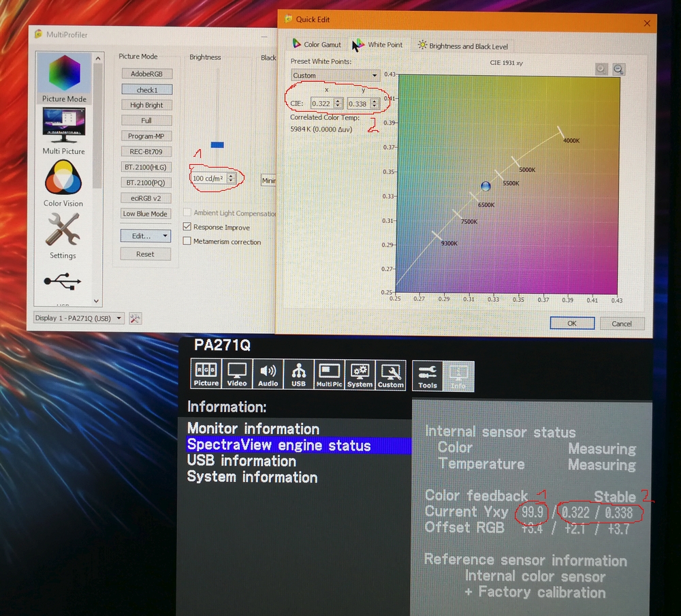The height and width of the screenshot is (616, 681).
Task: Switch to the Color Gamut tab
Action: click(x=317, y=44)
